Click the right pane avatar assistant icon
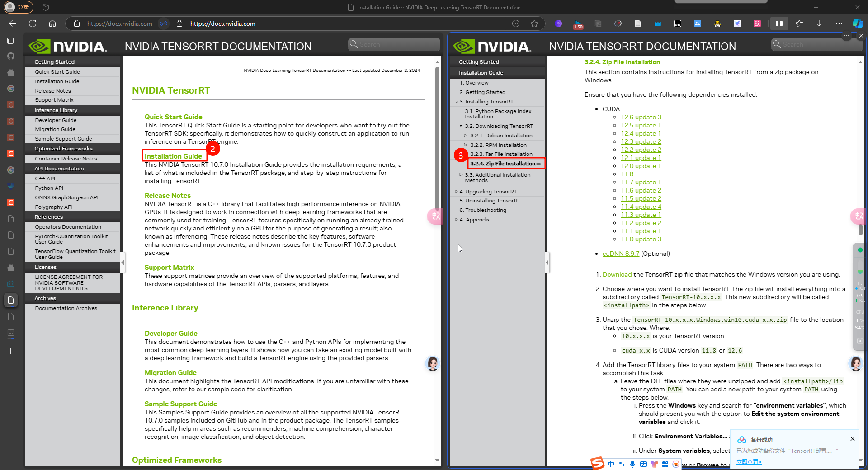This screenshot has width=868, height=470. pyautogui.click(x=856, y=363)
